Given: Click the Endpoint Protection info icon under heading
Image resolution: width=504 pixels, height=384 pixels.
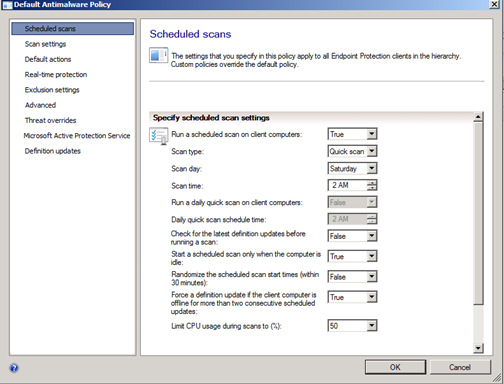Looking at the screenshot, I should (x=158, y=55).
